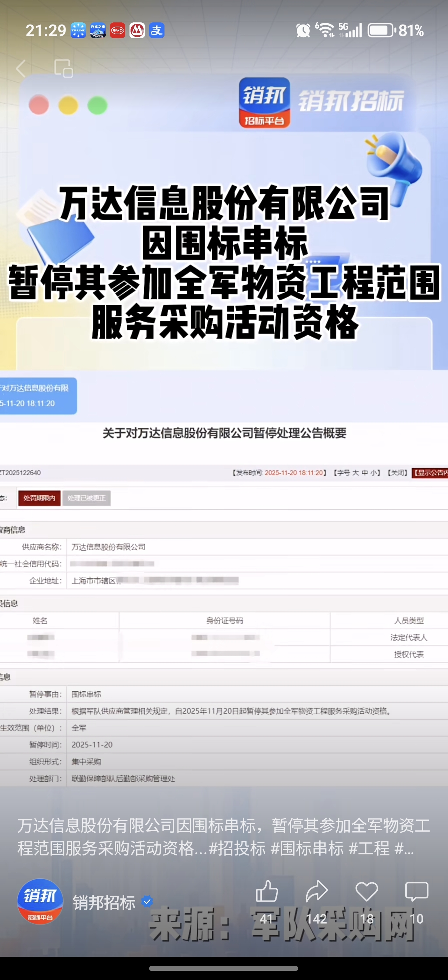Tap the hashtag #招投标
The width and height of the screenshot is (448, 980).
coord(237,848)
